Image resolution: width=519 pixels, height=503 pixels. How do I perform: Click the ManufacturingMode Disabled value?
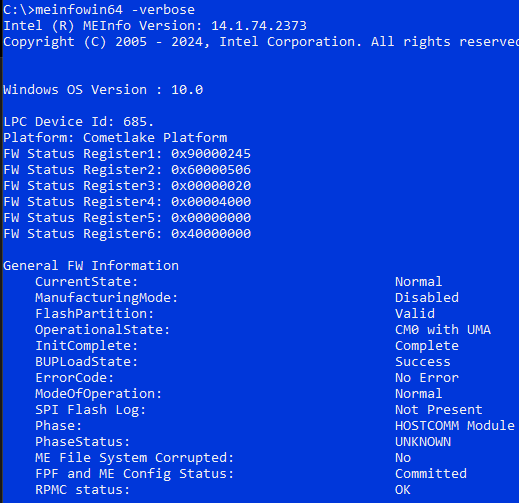click(427, 298)
